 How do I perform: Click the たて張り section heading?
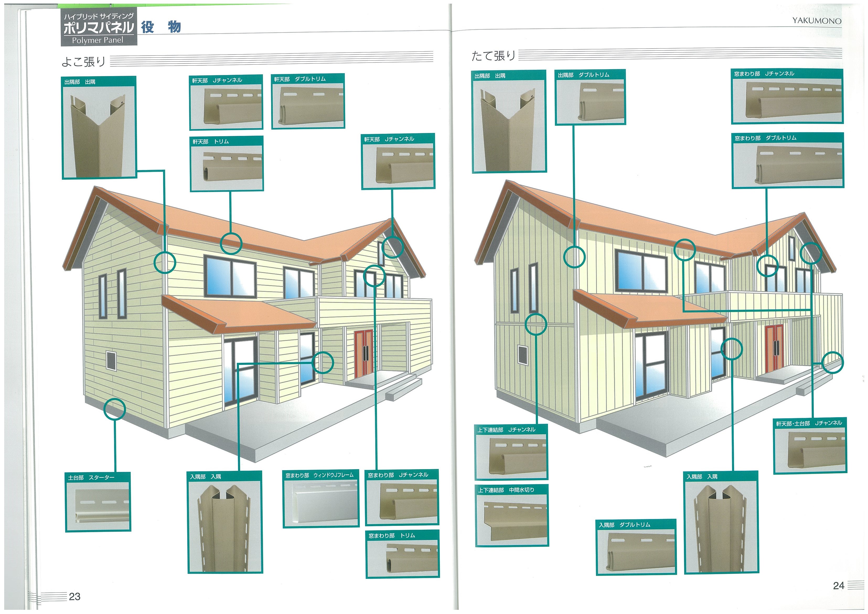(493, 56)
